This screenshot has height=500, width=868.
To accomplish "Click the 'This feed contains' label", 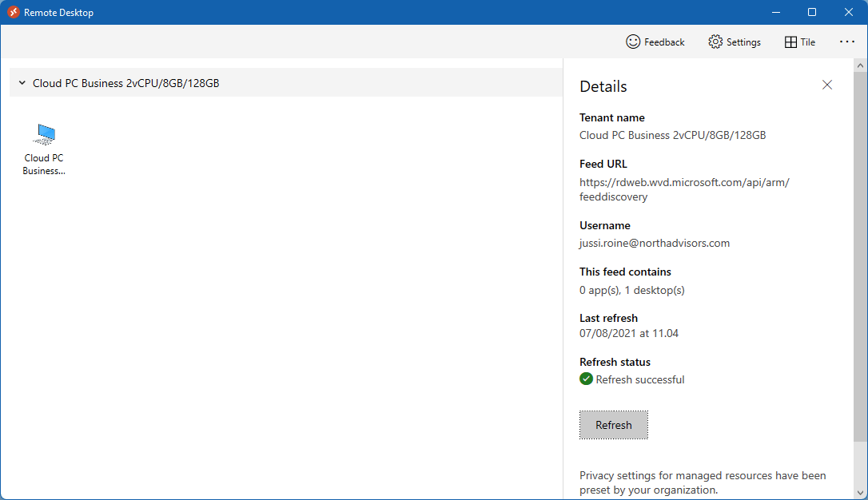I will [x=625, y=272].
